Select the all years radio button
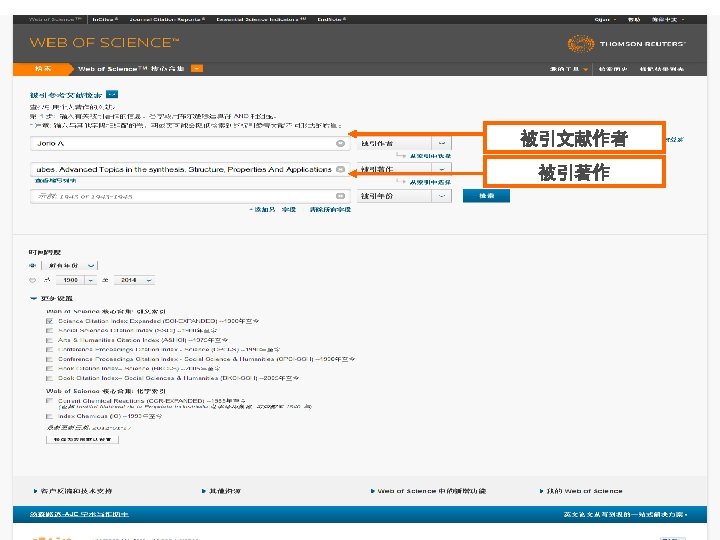This screenshot has width=720, height=540. [32, 265]
